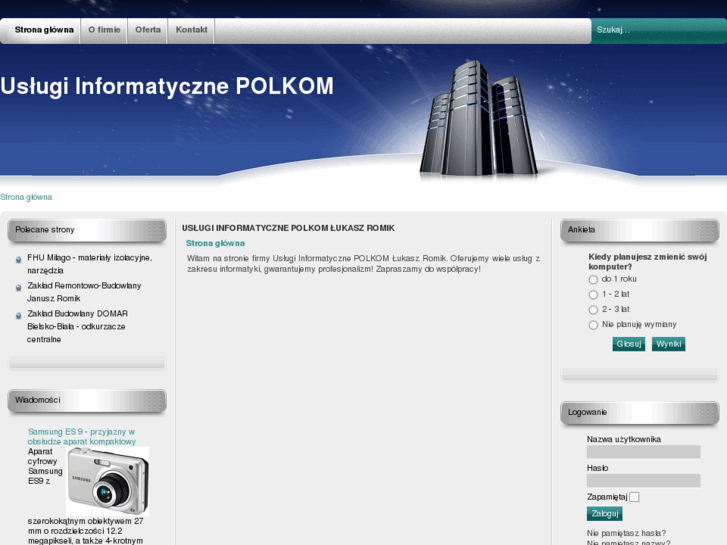The height and width of the screenshot is (545, 727).
Task: Click the bullet icon beside Zakład Budowlany DOMAR
Action: point(19,316)
